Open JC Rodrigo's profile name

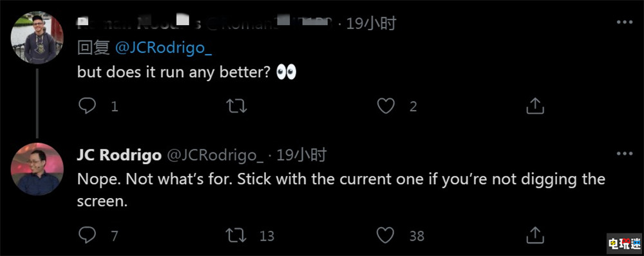point(119,155)
